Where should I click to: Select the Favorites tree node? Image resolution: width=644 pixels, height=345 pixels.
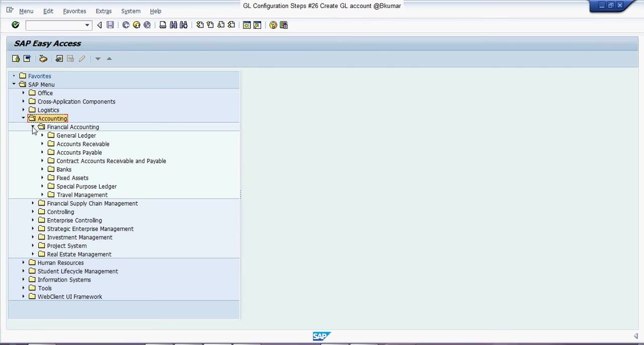pos(40,76)
